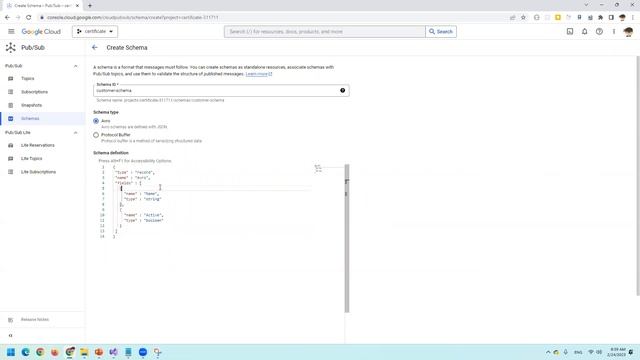Open the notifications bell
This screenshot has height=360, width=640.
point(584,31)
